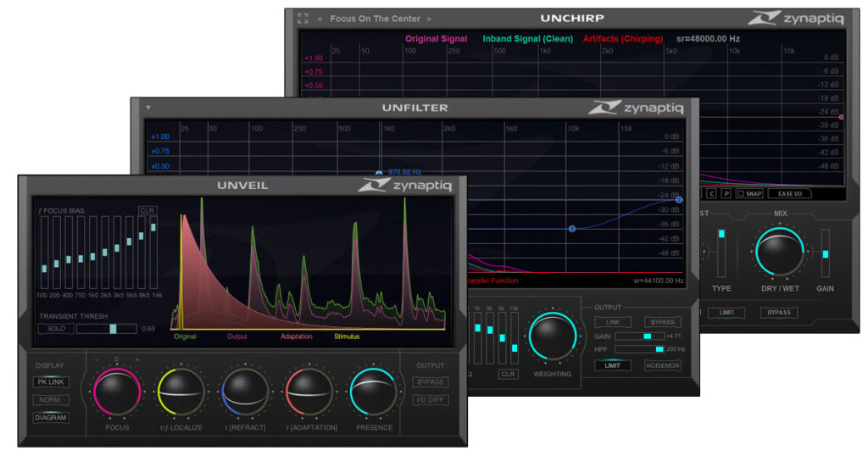Toggle LINK in Unfilter output section
The width and height of the screenshot is (868, 456).
[612, 322]
